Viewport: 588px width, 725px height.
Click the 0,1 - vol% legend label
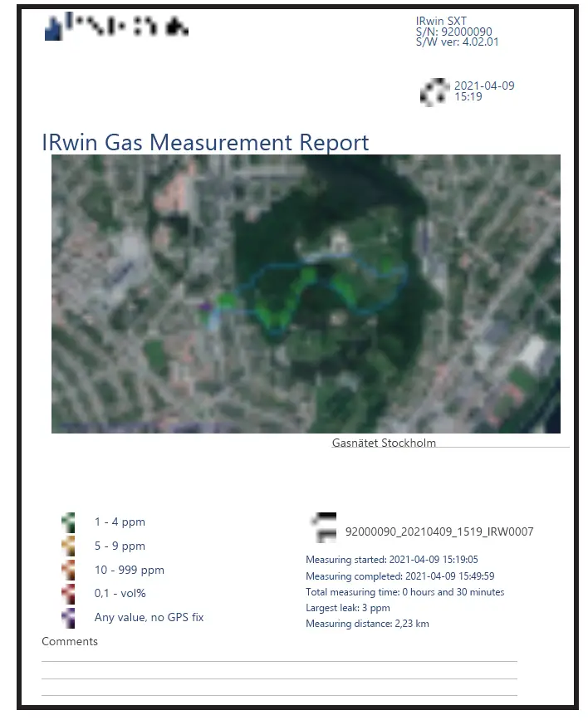point(120,593)
